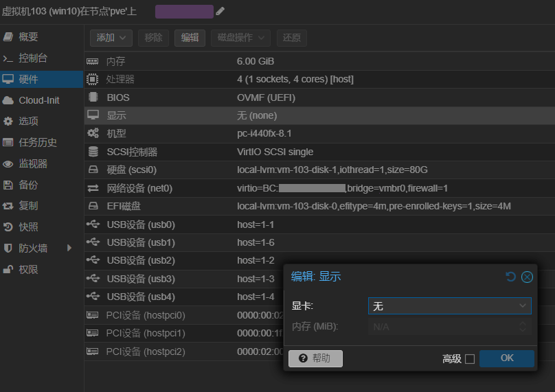Click the 显示 display monitor icon
Viewport: 555px width, 392px height.
click(x=93, y=115)
